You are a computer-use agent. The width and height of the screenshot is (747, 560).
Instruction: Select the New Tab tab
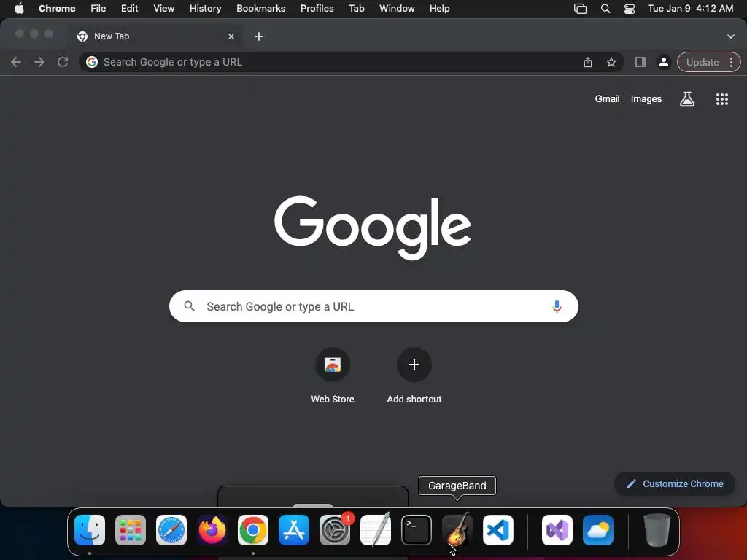156,36
